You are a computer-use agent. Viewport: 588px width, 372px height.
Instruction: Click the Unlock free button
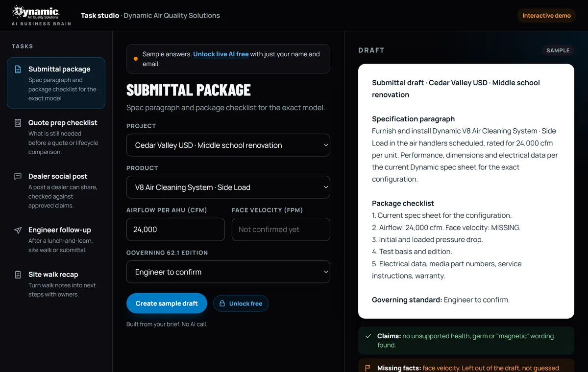tap(241, 303)
